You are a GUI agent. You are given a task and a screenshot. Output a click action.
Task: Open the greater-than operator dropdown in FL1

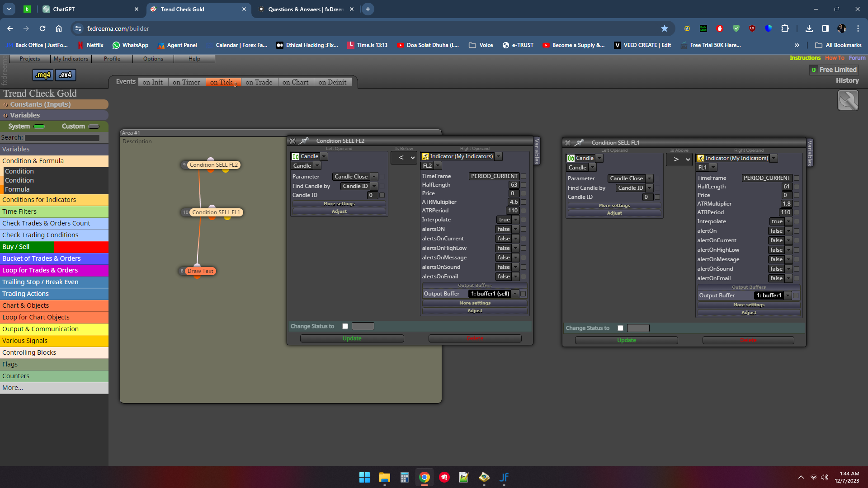click(679, 160)
